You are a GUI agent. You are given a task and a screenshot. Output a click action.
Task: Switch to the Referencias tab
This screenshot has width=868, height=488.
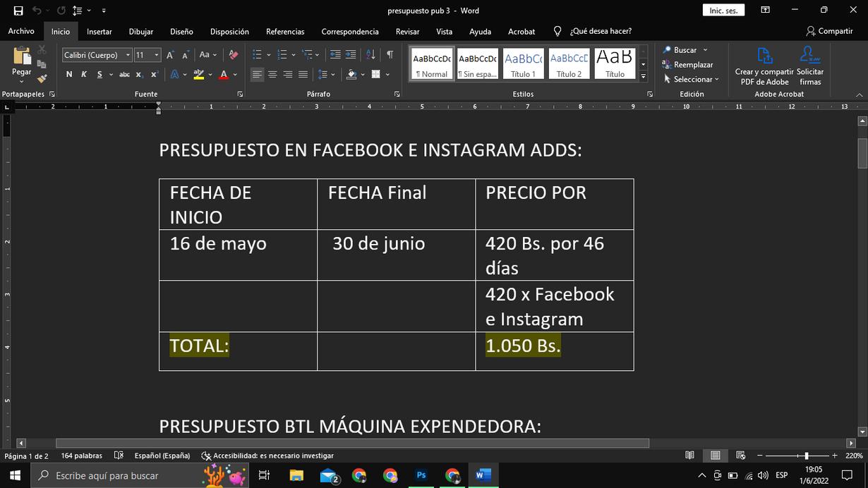tap(285, 31)
